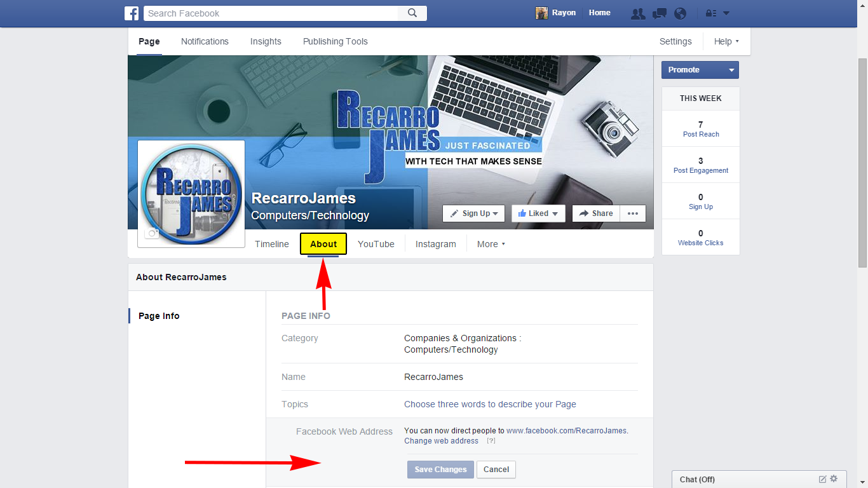The width and height of the screenshot is (868, 488).
Task: Click the RecarroJames profile picture
Action: point(191,194)
